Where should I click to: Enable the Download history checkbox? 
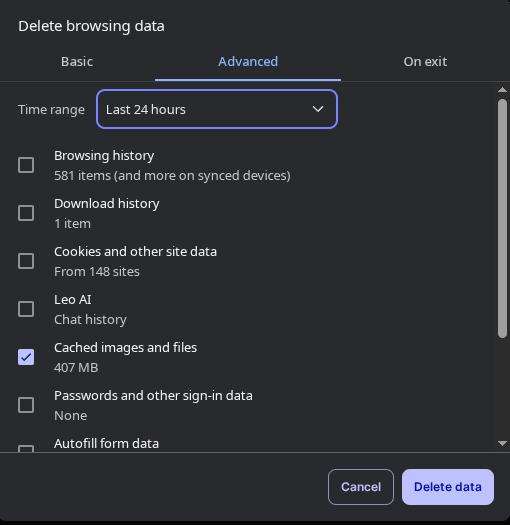click(26, 213)
